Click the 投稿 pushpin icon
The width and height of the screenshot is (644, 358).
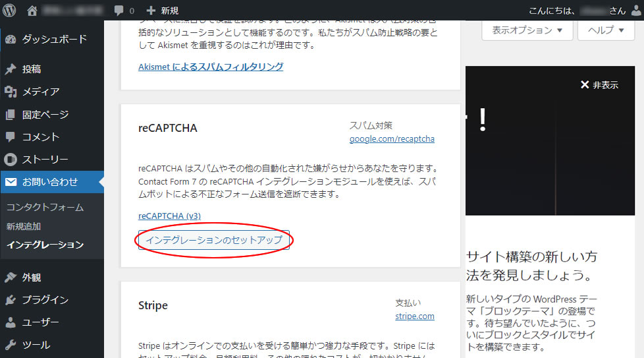coord(11,69)
